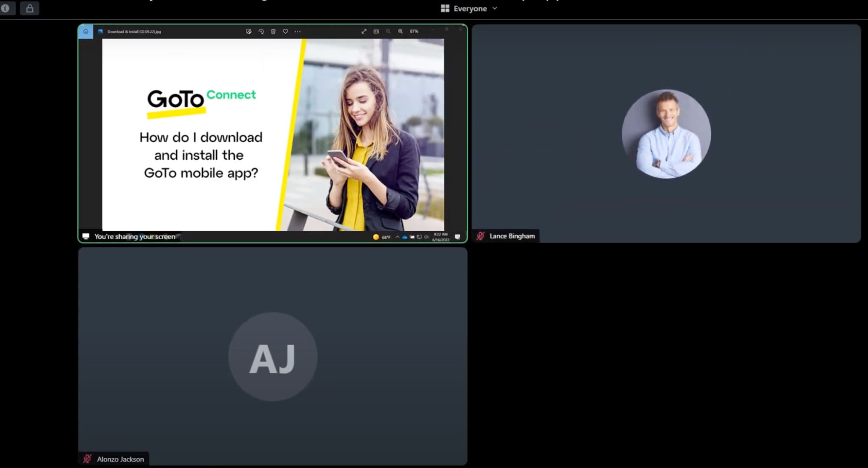Open meeting info icon

click(6, 8)
